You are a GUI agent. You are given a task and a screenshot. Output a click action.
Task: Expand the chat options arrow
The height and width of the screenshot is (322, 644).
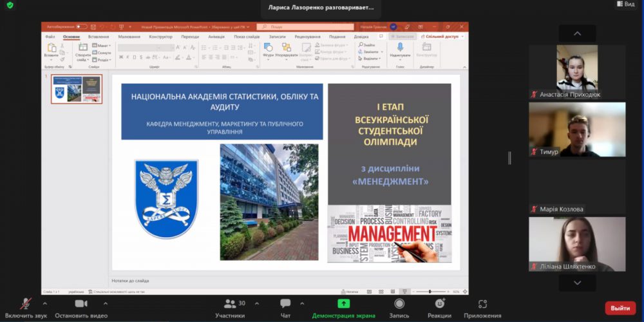[302, 303]
